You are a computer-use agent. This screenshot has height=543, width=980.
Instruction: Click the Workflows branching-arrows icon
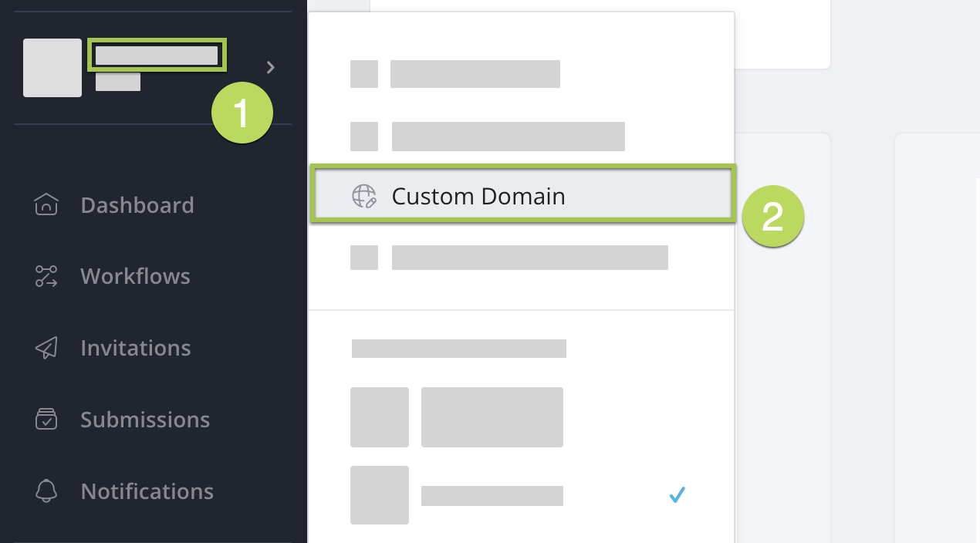click(46, 276)
